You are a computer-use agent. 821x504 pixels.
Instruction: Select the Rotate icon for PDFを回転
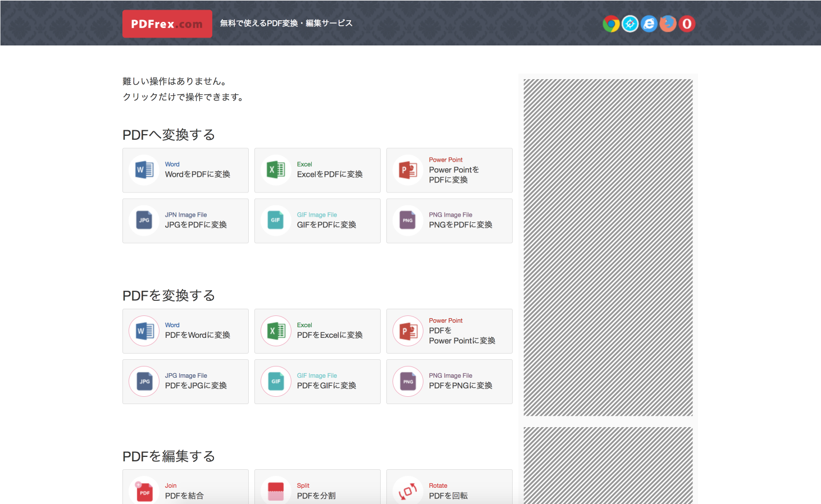coord(408,490)
